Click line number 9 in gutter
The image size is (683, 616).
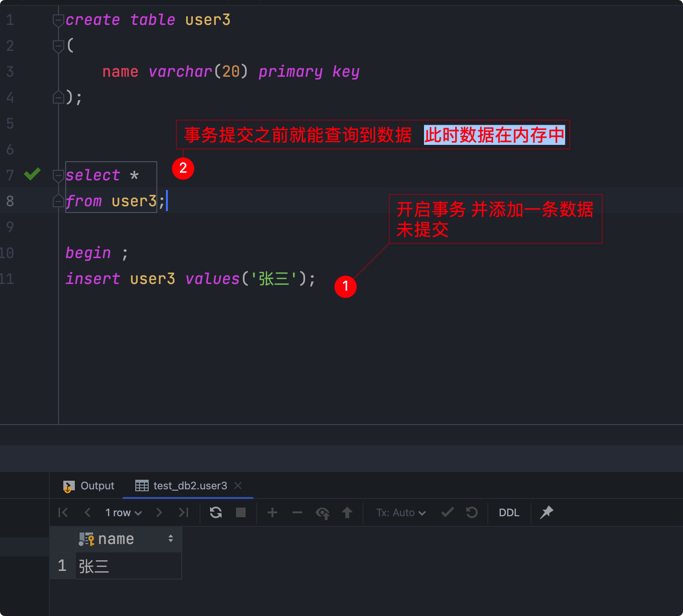10,227
